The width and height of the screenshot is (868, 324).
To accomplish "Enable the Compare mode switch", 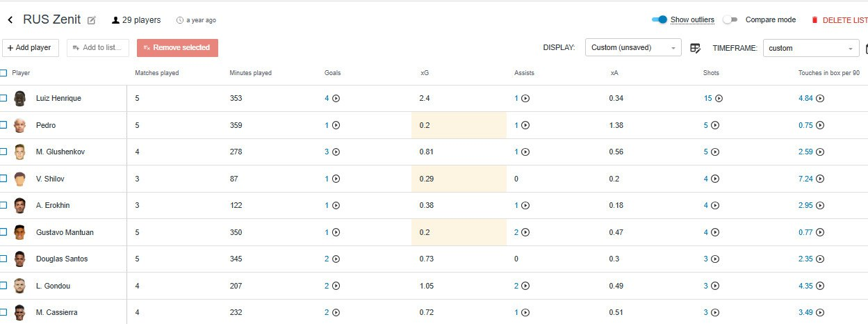I will pyautogui.click(x=730, y=19).
